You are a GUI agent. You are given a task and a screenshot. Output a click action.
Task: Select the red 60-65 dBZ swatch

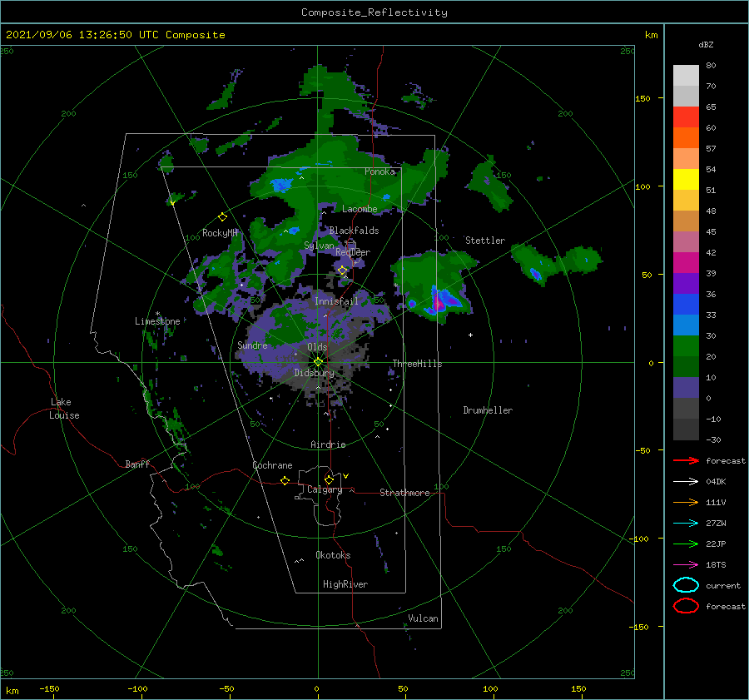point(686,117)
